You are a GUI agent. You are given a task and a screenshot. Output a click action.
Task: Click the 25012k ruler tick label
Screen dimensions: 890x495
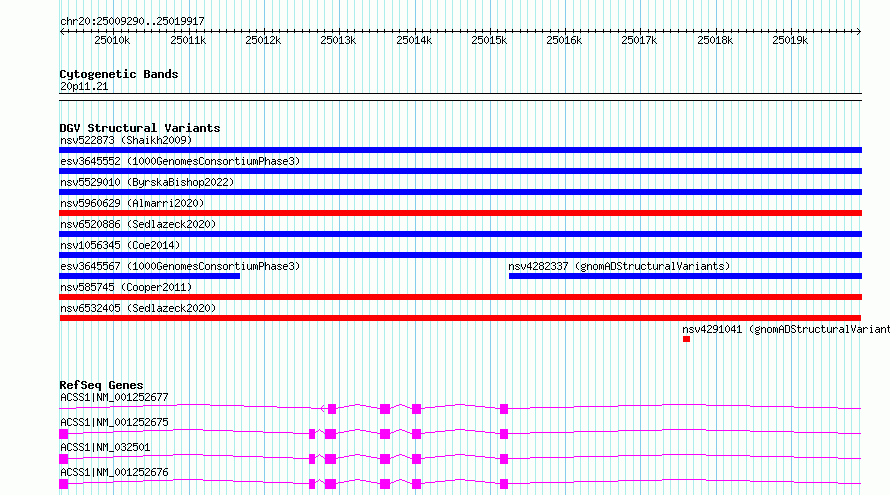pyautogui.click(x=263, y=40)
